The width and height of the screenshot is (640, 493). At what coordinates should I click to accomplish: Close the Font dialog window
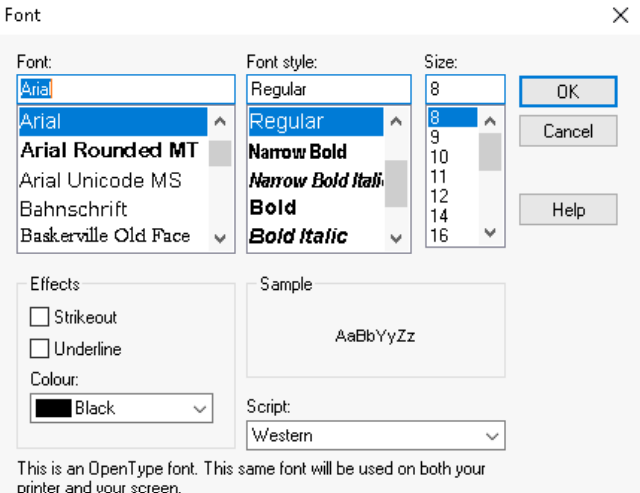(x=619, y=16)
